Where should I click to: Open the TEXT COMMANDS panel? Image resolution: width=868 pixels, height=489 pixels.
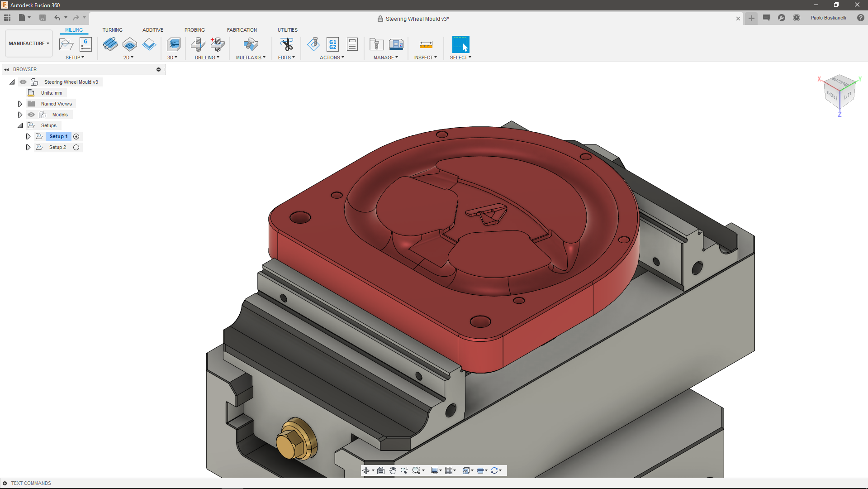coord(31,483)
